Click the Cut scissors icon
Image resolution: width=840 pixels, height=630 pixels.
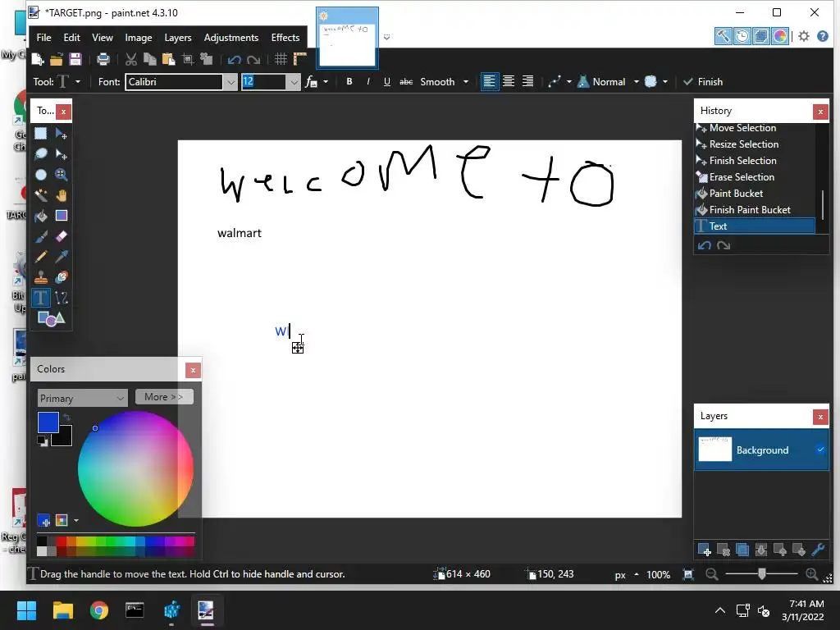click(130, 59)
